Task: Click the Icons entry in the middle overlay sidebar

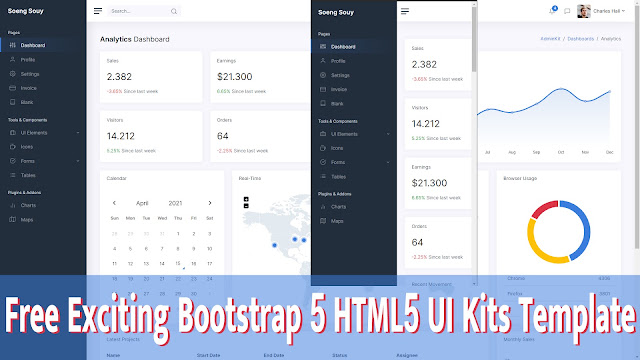Action: click(x=354, y=148)
